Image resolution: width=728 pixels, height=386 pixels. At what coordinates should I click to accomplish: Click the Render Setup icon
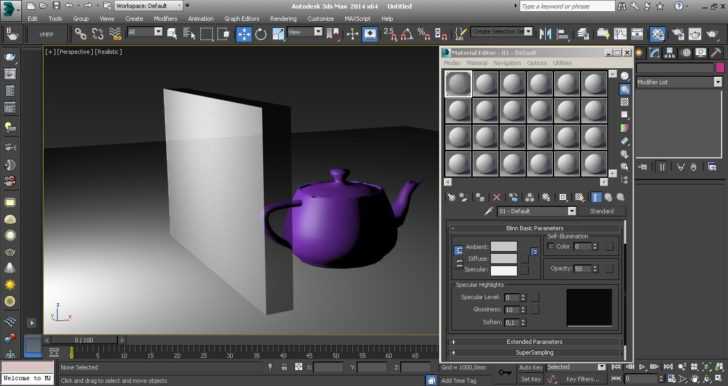coord(677,34)
